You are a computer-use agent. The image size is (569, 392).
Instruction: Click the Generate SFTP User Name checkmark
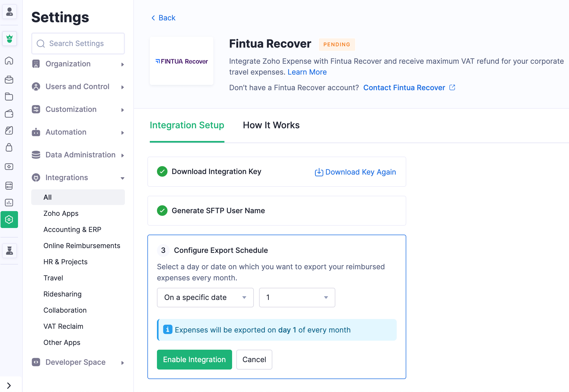pos(162,211)
